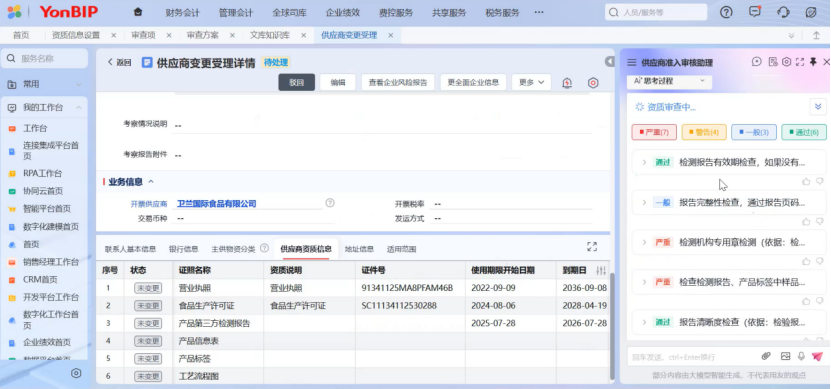Expand the assistant panel to fullscreen

[x=800, y=62]
